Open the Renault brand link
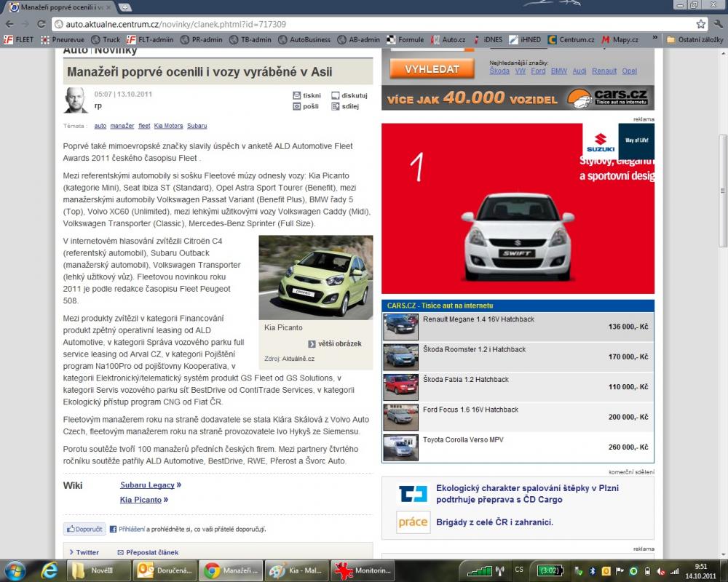 604,71
